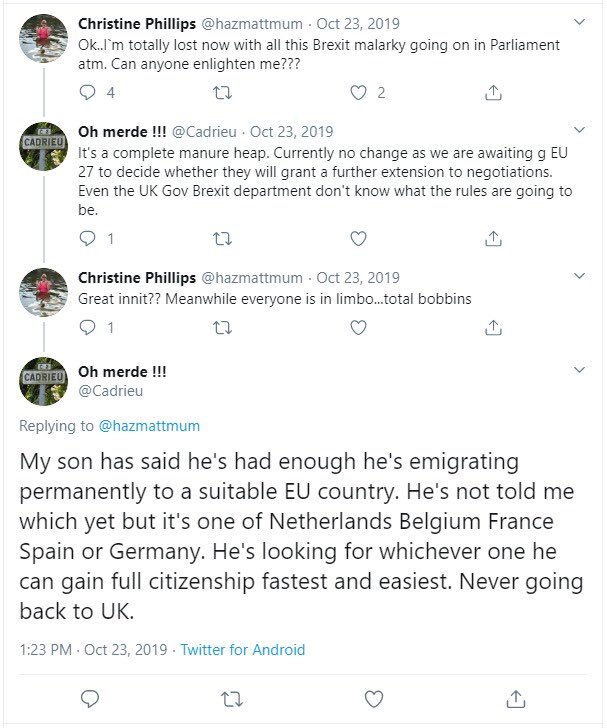
Task: Expand chevron menu on 'manure heap' tweet
Action: coord(579,130)
